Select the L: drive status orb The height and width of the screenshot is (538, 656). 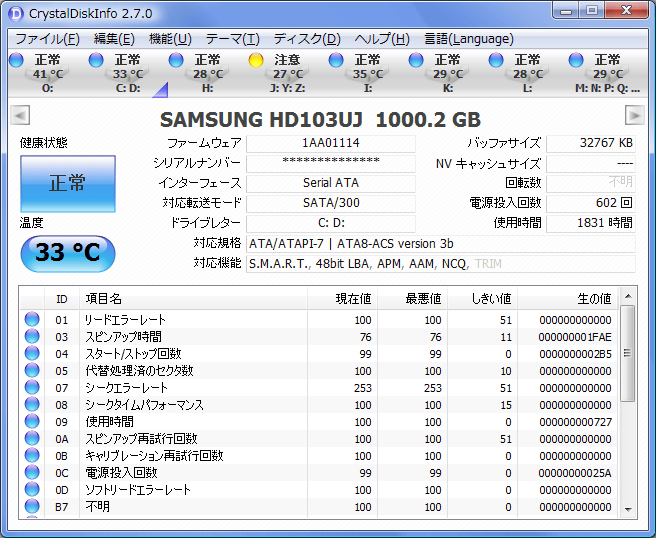tap(495, 60)
